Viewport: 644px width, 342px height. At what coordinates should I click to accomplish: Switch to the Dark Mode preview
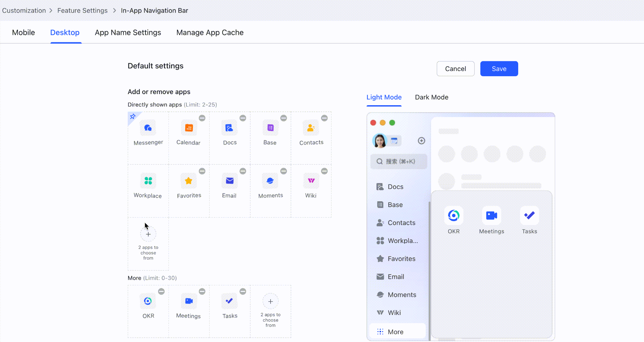tap(432, 97)
